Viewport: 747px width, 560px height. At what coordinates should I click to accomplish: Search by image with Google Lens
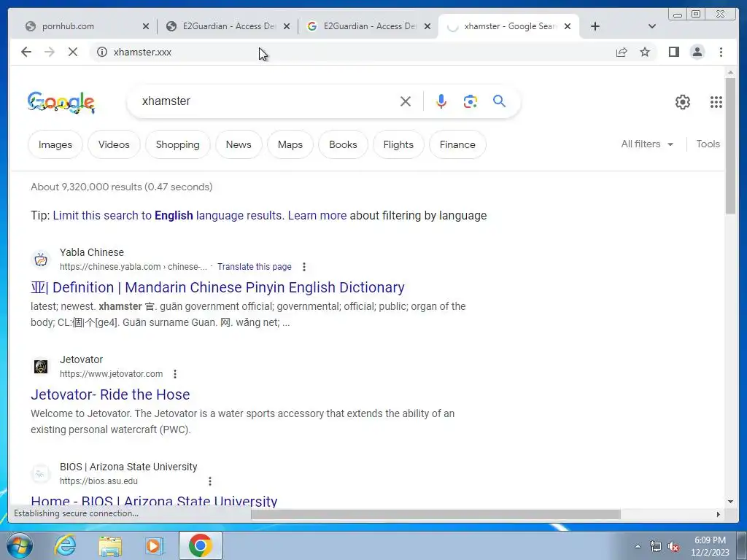471,101
